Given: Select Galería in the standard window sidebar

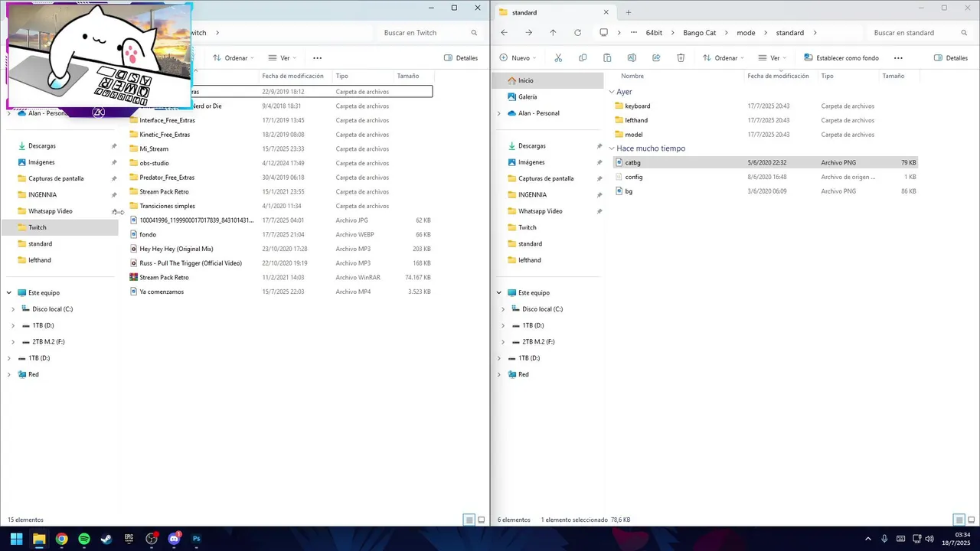Looking at the screenshot, I should tap(528, 96).
